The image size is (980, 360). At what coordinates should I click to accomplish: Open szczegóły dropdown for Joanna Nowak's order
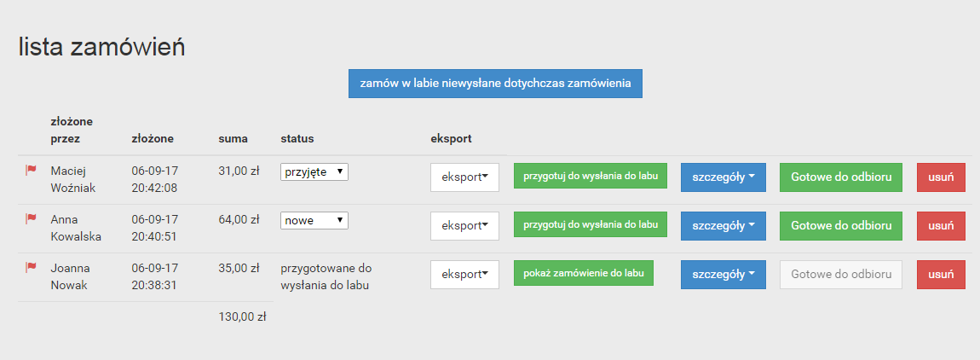click(723, 275)
